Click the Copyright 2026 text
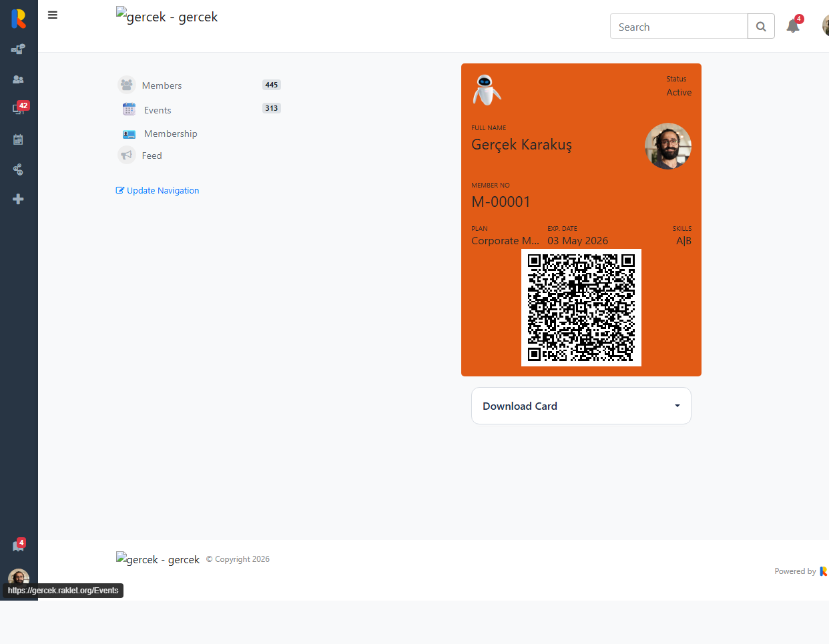The width and height of the screenshot is (829, 644). (x=238, y=559)
